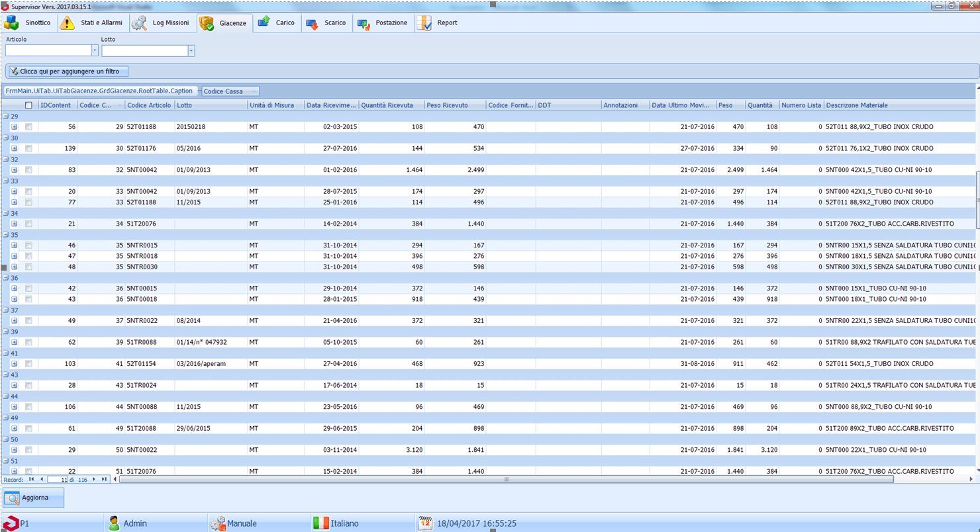Image resolution: width=980 pixels, height=532 pixels.
Task: Check the row with IDContent 56
Action: pyautogui.click(x=28, y=126)
